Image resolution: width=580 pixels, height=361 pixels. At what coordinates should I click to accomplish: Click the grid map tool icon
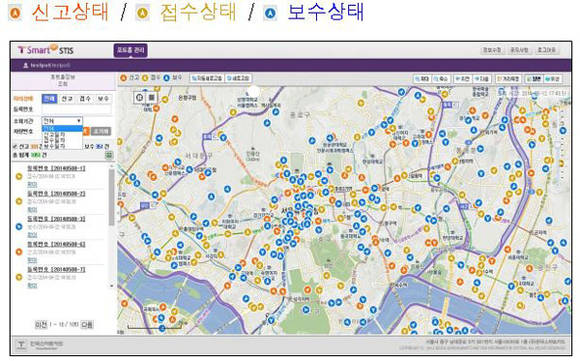[x=152, y=97]
